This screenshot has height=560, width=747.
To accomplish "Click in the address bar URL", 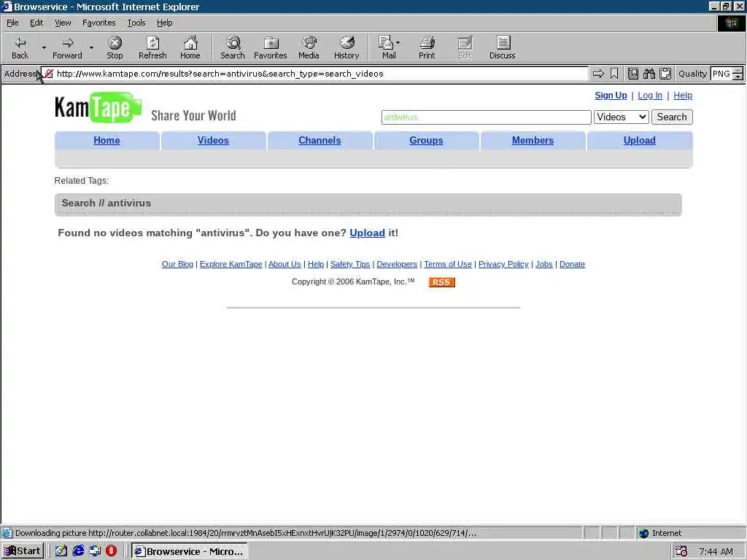I will click(x=314, y=74).
